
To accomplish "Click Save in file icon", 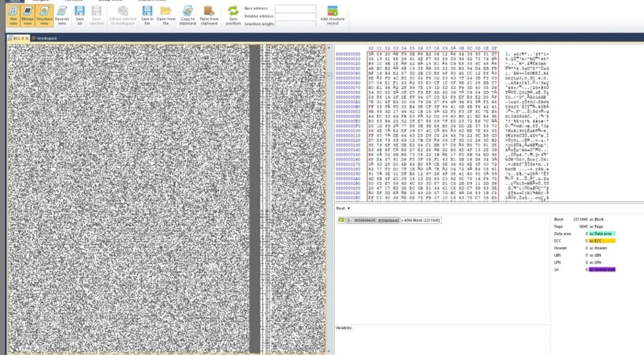I will 148,15.
